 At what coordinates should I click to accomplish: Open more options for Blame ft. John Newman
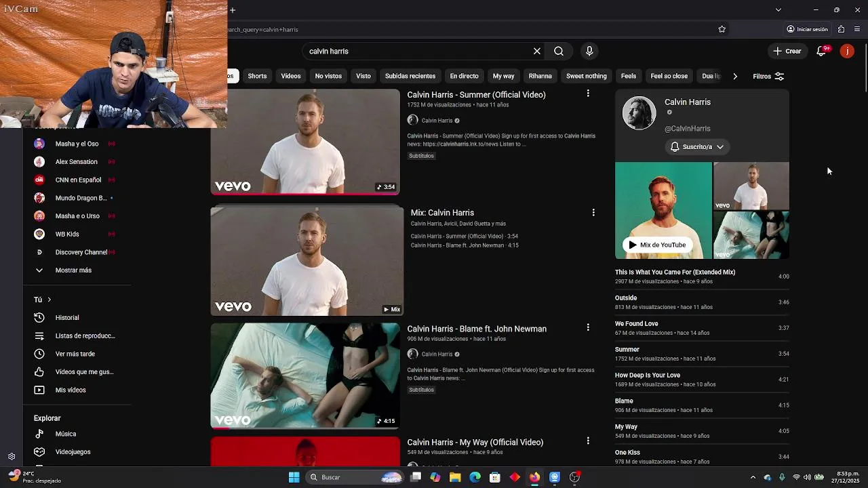coord(588,327)
